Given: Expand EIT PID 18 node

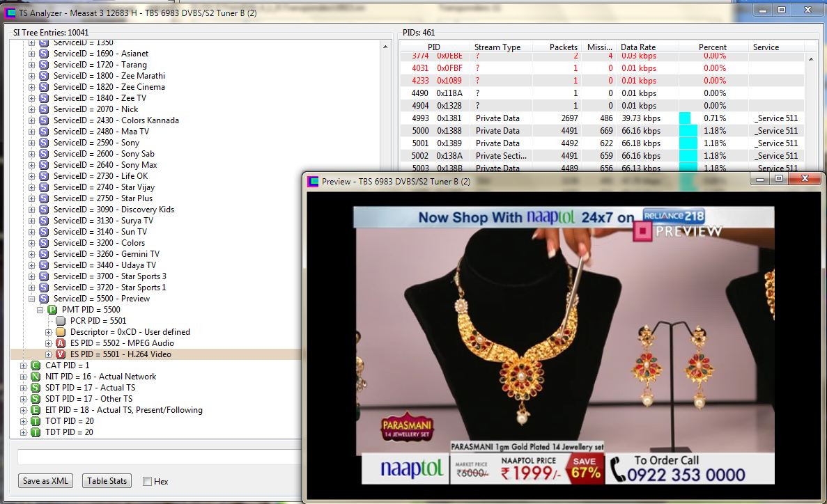Looking at the screenshot, I should pos(23,410).
